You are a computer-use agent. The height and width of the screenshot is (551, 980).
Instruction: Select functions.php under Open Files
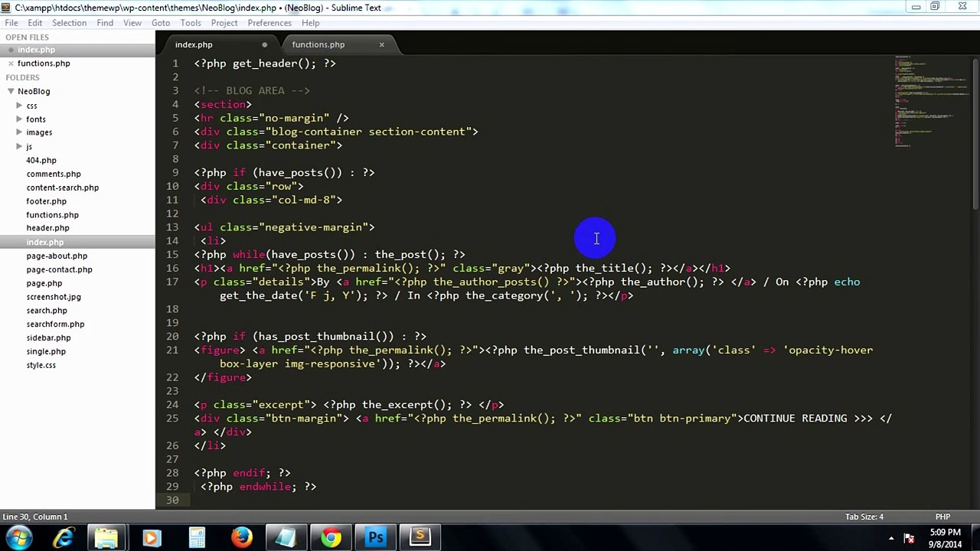pyautogui.click(x=44, y=64)
